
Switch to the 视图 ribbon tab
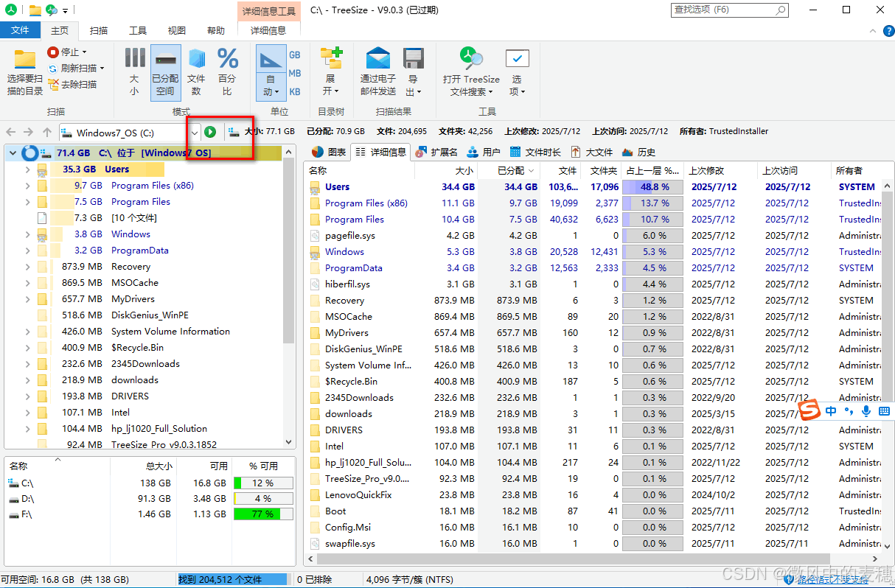(177, 30)
